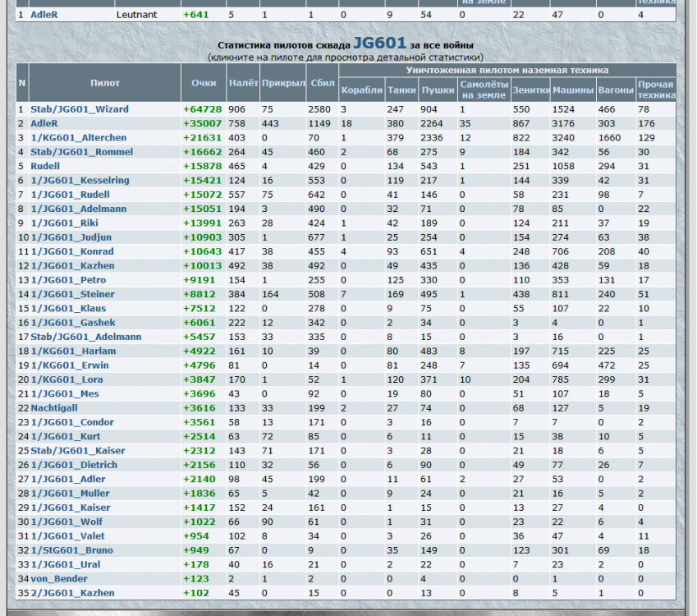This screenshot has height=616, width=697.
Task: Open pilot 1/JG601_Wolf statistics
Action: point(66,522)
